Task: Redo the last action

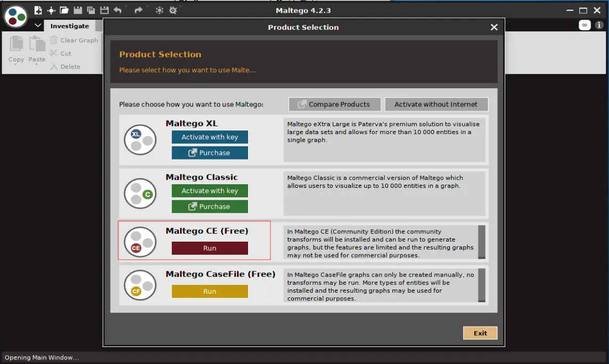Action: pos(138,10)
